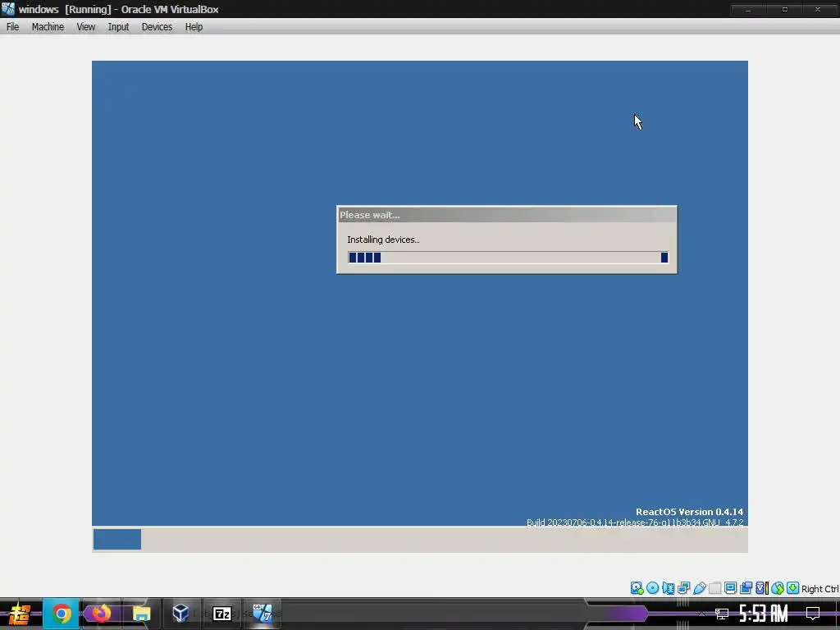
Task: Show hidden tray icons arrow
Action: pos(701,614)
